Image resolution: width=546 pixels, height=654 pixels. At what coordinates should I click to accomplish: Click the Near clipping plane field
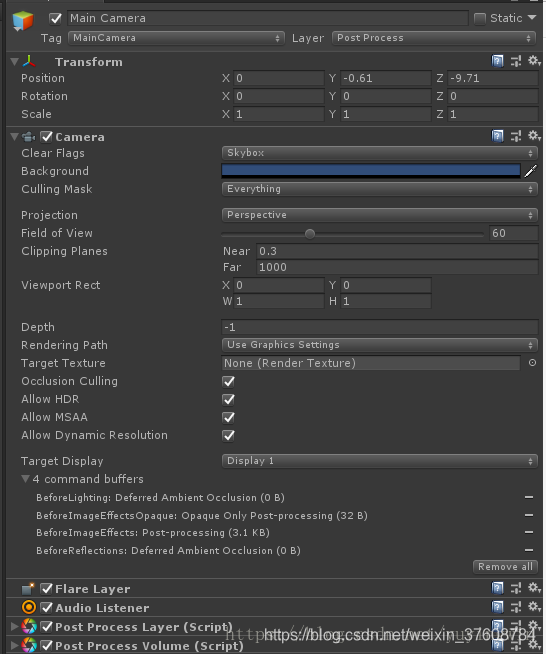[x=397, y=251]
